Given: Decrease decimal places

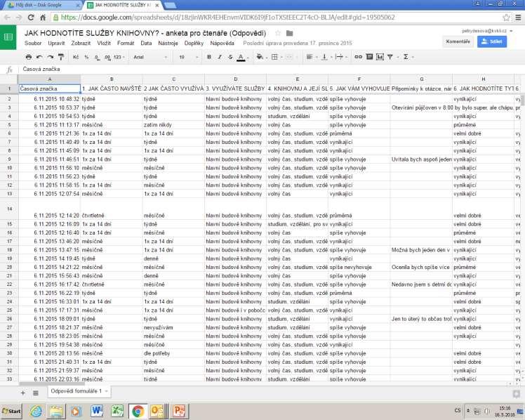Looking at the screenshot, I should point(97,58).
